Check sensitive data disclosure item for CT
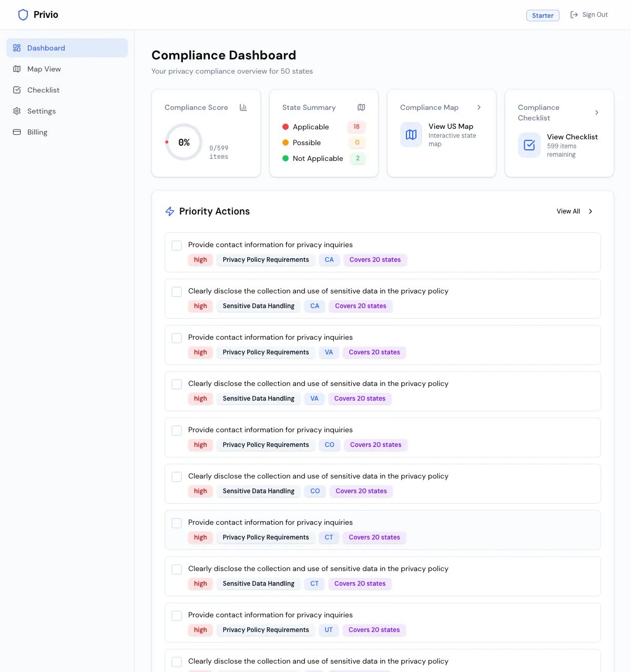 (177, 569)
